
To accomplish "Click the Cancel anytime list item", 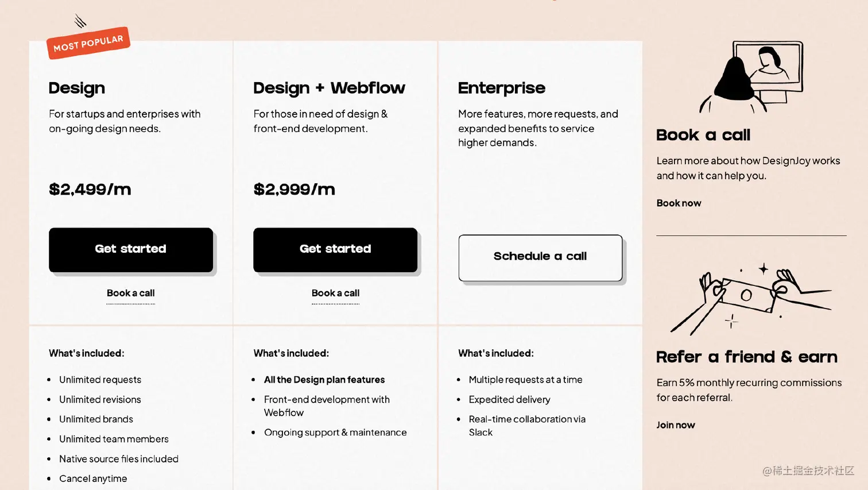I will [x=93, y=479].
